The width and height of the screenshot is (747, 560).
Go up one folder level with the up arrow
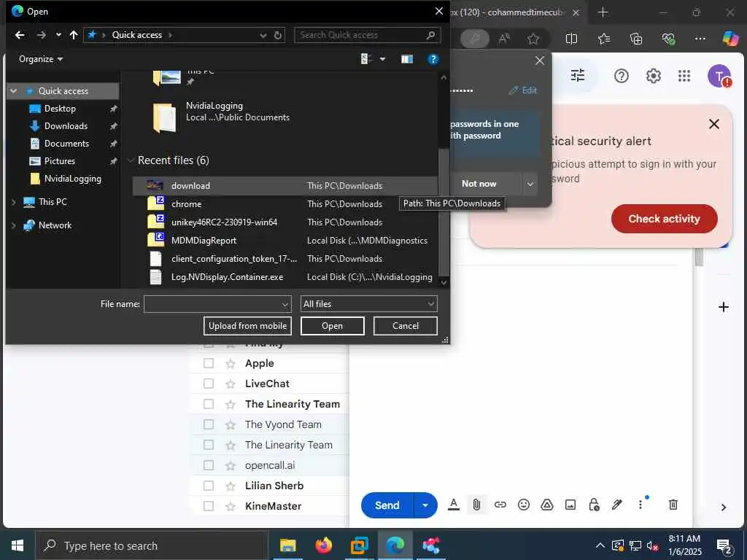(x=74, y=35)
